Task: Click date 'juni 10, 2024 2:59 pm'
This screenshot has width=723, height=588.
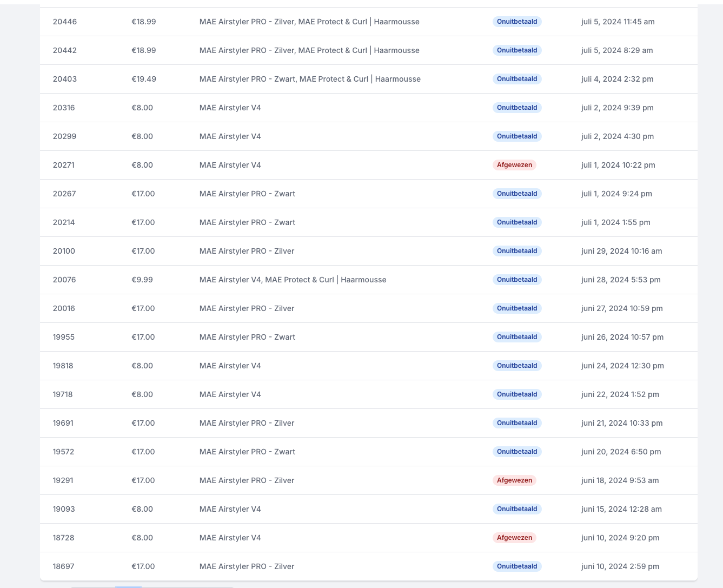Action: [620, 566]
